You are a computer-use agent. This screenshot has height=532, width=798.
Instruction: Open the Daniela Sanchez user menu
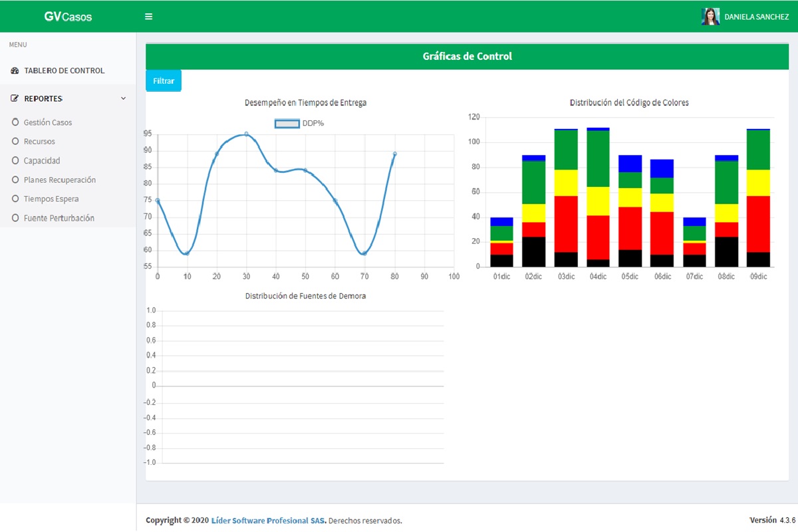coord(756,17)
